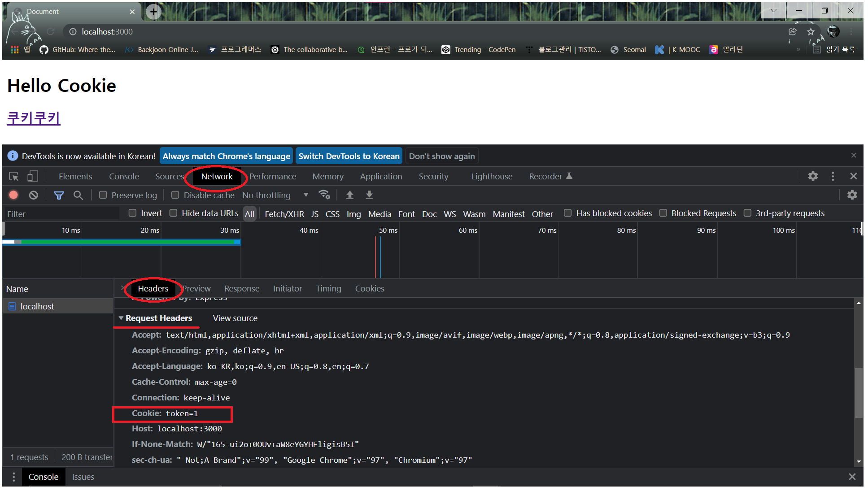Open the No throttling dropdown

(x=275, y=195)
